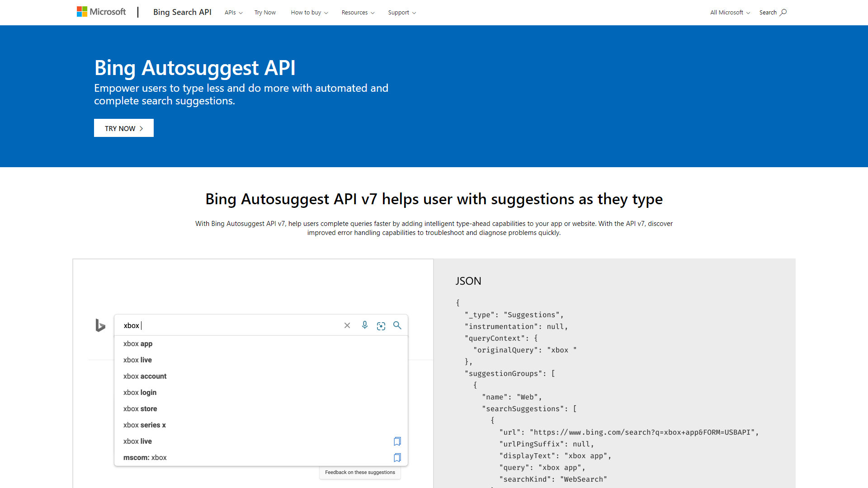Viewport: 868px width, 488px height.
Task: Select the 'xbox series x' suggestion
Action: click(261, 425)
